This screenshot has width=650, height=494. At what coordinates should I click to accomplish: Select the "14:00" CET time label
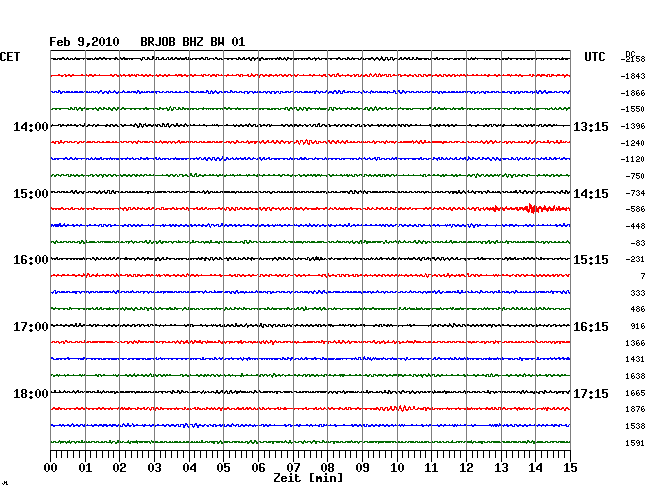coord(31,126)
